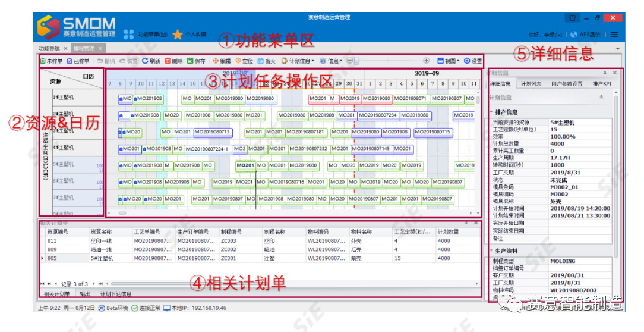Click the 删除 delete toolbar icon
This screenshot has width=644, height=332.
pyautogui.click(x=168, y=61)
